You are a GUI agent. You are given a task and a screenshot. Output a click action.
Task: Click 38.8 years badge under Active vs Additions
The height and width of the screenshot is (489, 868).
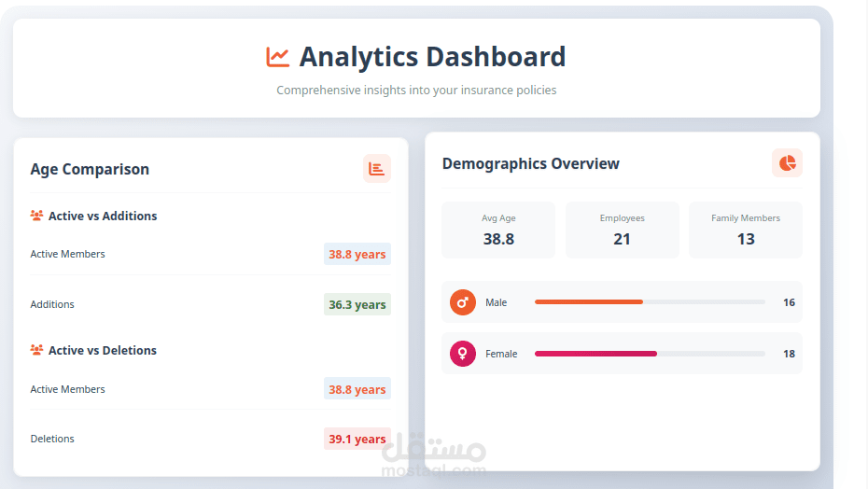pos(357,254)
